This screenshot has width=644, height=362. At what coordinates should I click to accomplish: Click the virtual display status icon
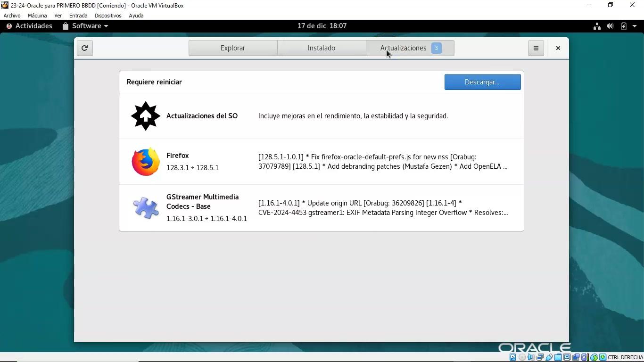(567, 357)
